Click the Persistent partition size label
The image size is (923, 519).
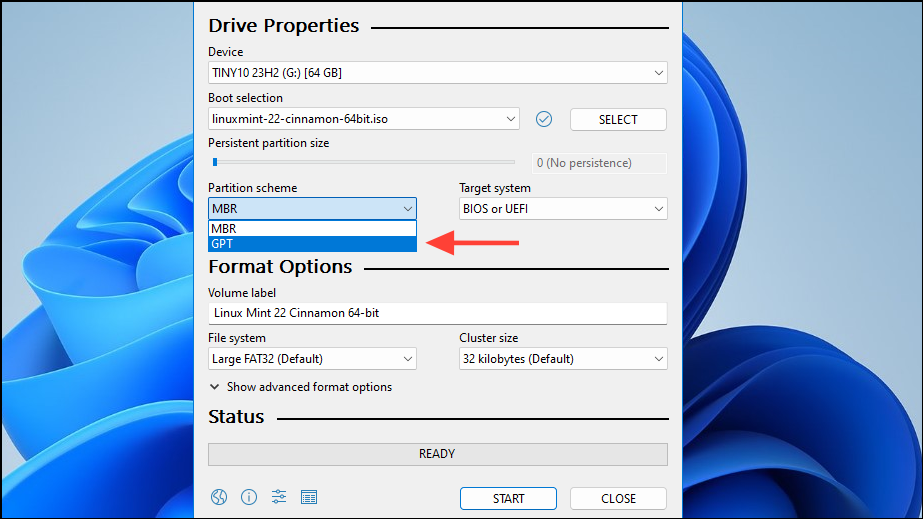pyautogui.click(x=268, y=143)
